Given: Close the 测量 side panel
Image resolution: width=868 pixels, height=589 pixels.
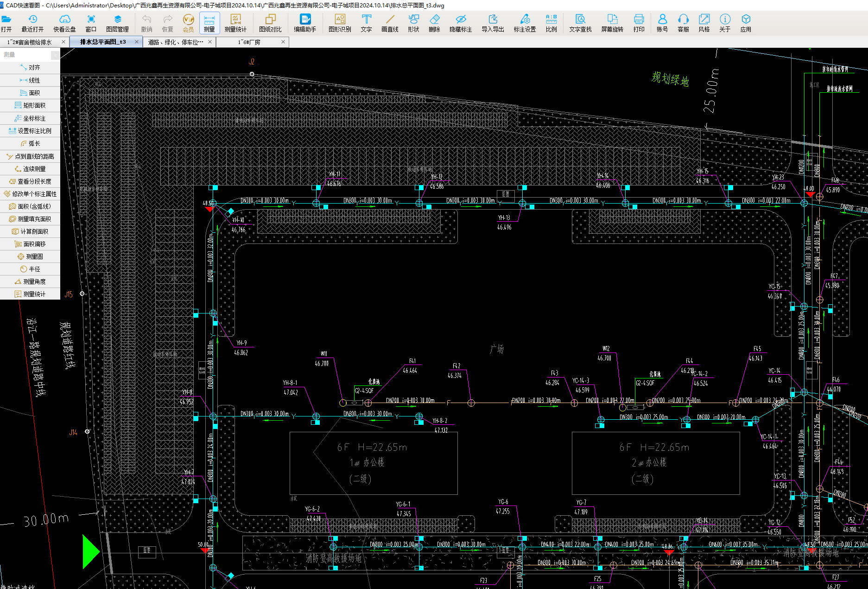Looking at the screenshot, I should (x=55, y=55).
